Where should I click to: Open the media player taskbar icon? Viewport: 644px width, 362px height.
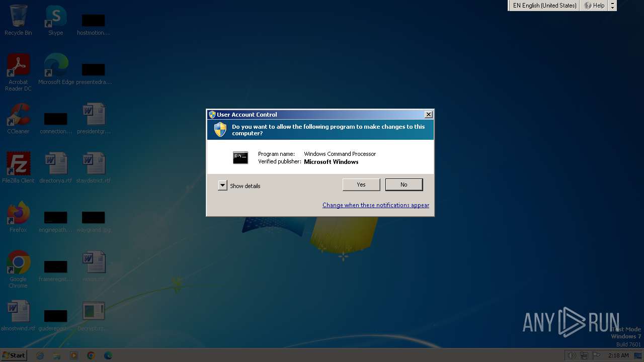tap(74, 355)
